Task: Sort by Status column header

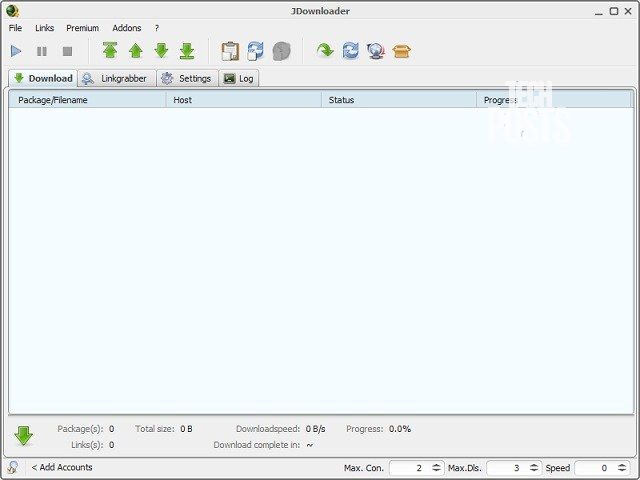Action: (x=399, y=100)
